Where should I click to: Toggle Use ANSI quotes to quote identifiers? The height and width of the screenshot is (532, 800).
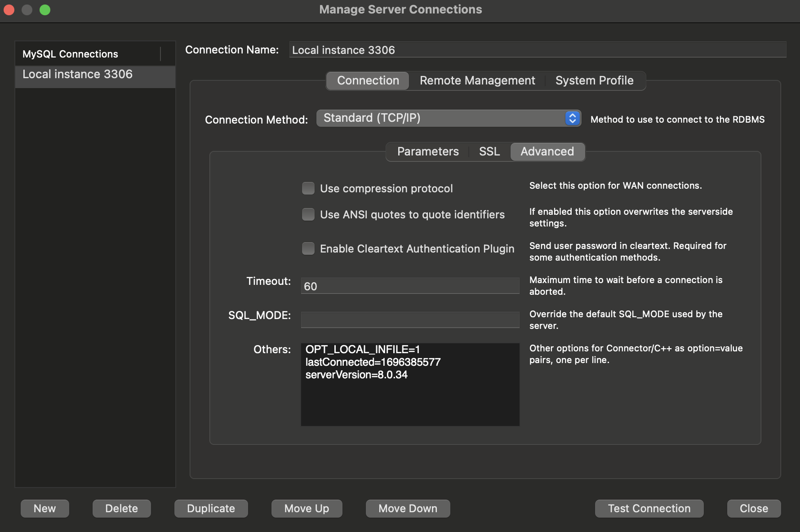click(308, 214)
